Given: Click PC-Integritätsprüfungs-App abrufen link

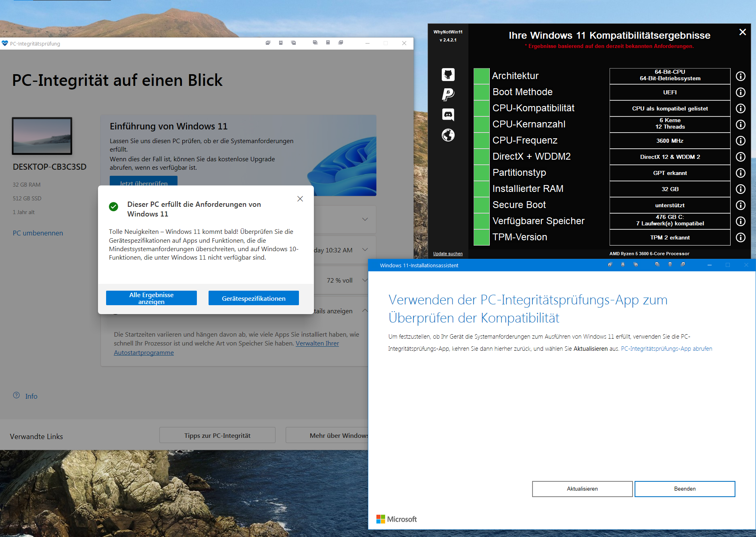Looking at the screenshot, I should [x=666, y=349].
